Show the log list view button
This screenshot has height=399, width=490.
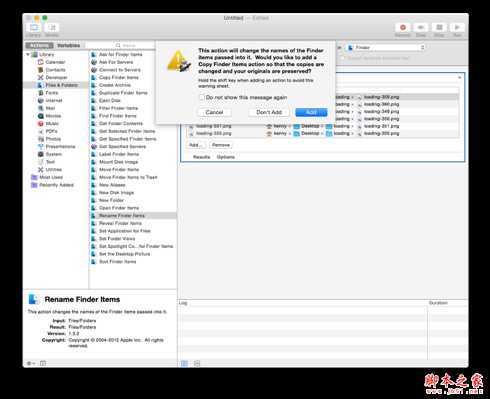click(x=184, y=363)
